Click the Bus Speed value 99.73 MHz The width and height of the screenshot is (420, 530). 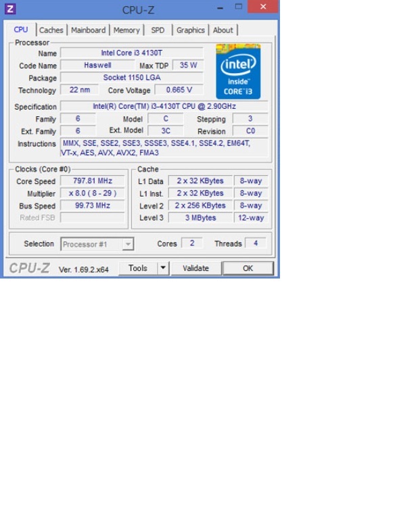click(92, 206)
